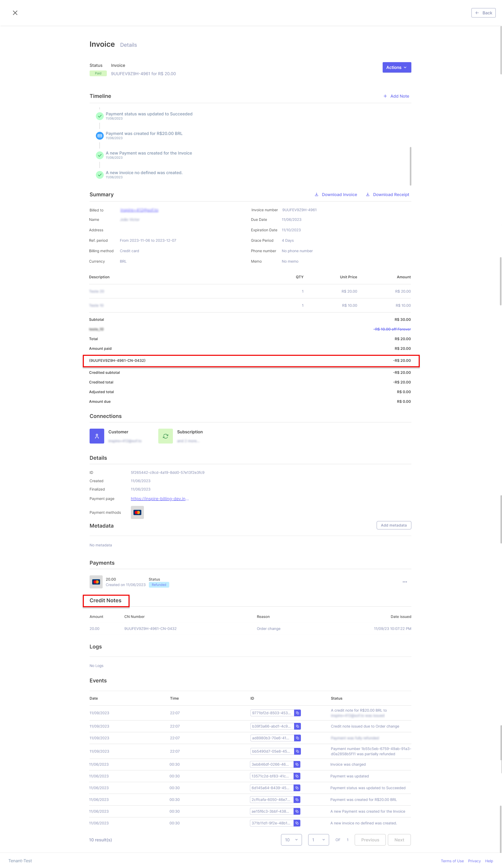Click 'Order change' reason in Credit Notes

coord(268,629)
